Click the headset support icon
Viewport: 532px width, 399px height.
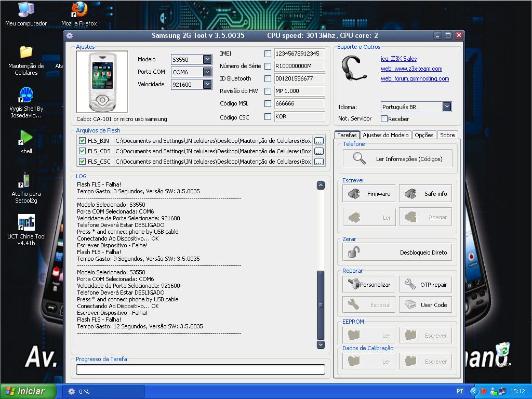(x=353, y=69)
